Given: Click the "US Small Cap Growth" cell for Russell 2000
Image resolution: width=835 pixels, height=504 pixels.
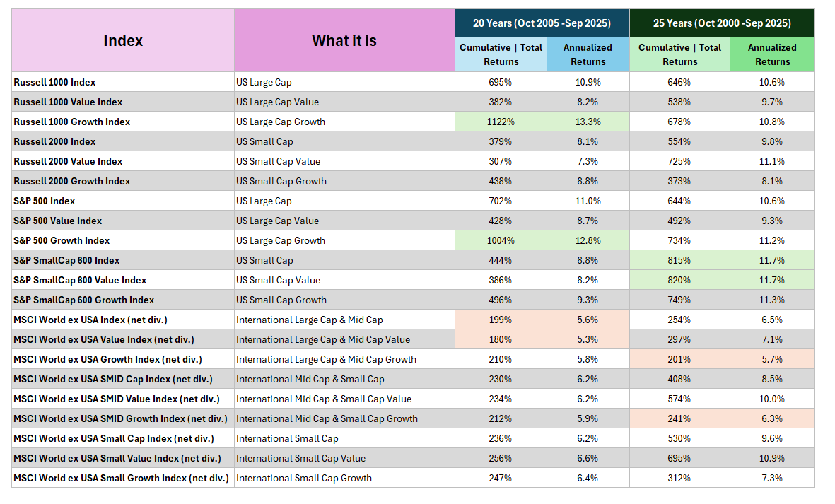Looking at the screenshot, I should pyautogui.click(x=281, y=181).
